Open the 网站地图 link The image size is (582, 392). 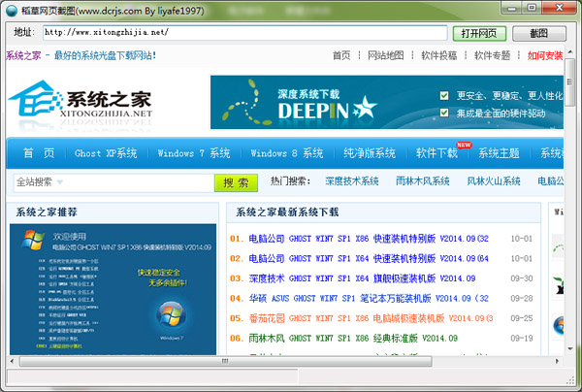386,55
